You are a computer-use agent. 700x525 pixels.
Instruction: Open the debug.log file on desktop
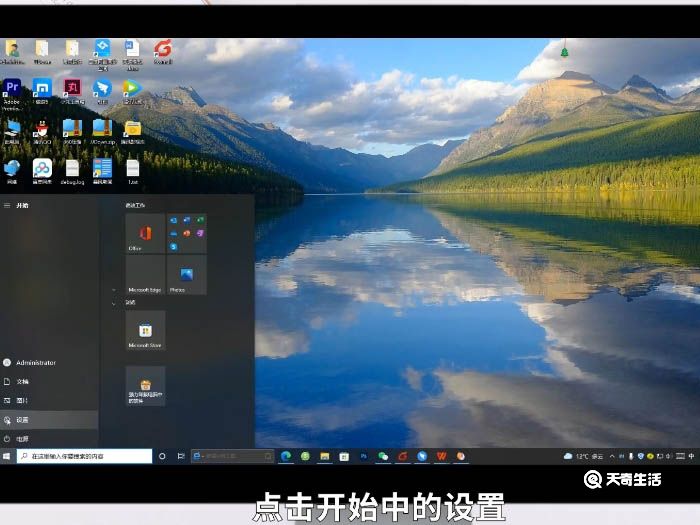(x=72, y=170)
